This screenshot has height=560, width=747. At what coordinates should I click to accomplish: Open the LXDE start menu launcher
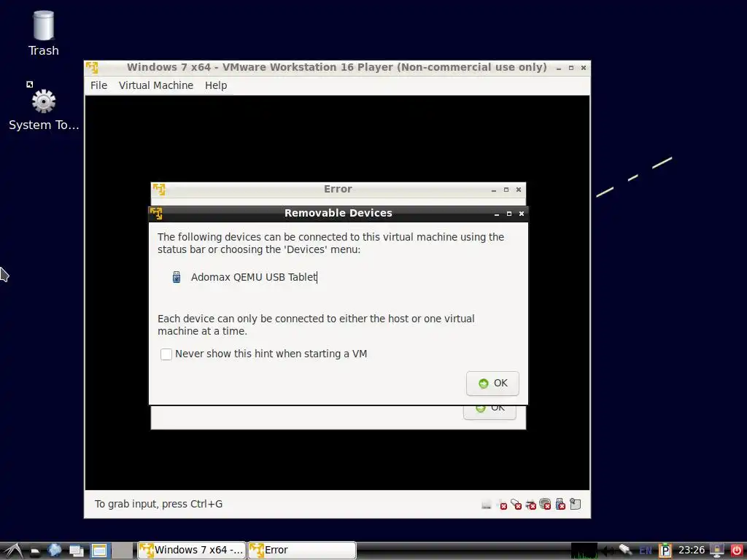click(13, 551)
